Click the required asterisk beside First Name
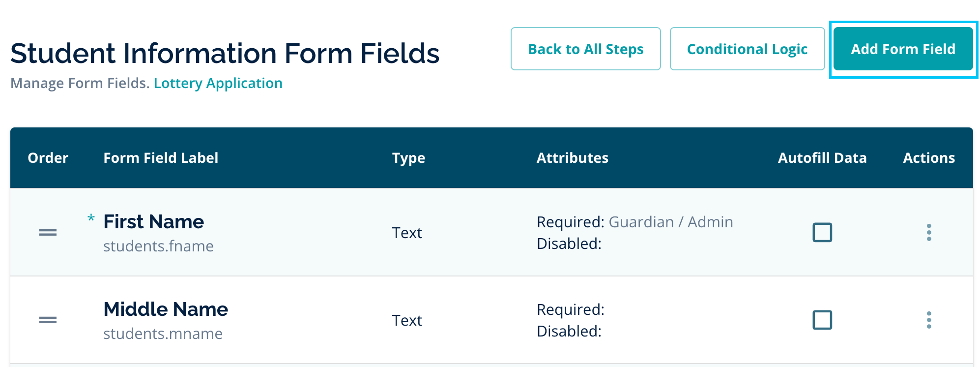980x367 pixels. 91,218
